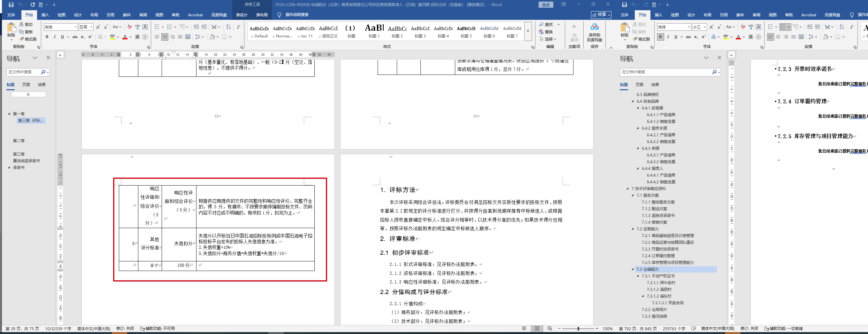Toggle Bold off in the right Word window
This screenshot has height=334, width=868.
[660, 37]
